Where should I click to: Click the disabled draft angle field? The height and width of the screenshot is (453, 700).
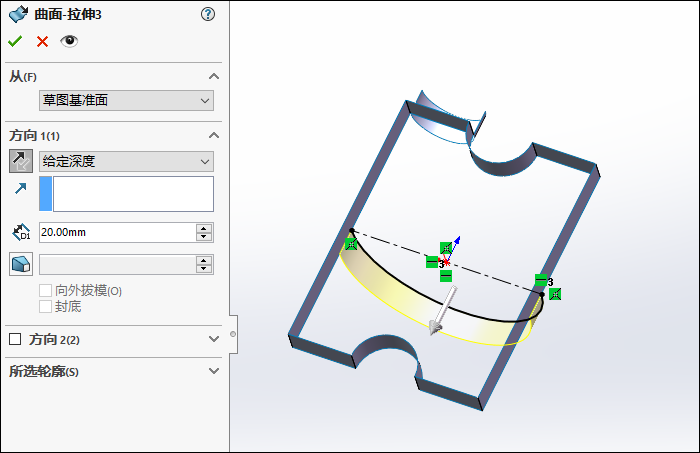(x=117, y=265)
